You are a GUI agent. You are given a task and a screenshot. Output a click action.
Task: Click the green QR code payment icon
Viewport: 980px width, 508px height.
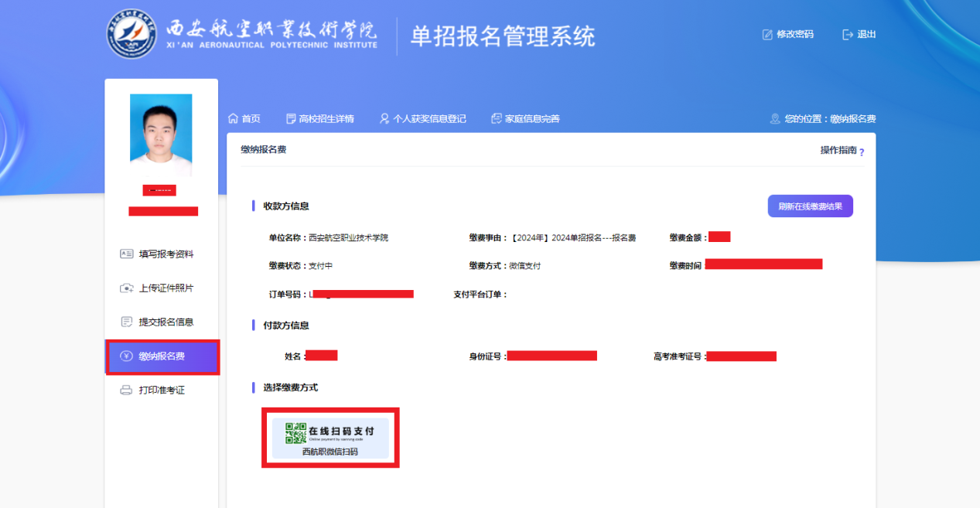(295, 432)
